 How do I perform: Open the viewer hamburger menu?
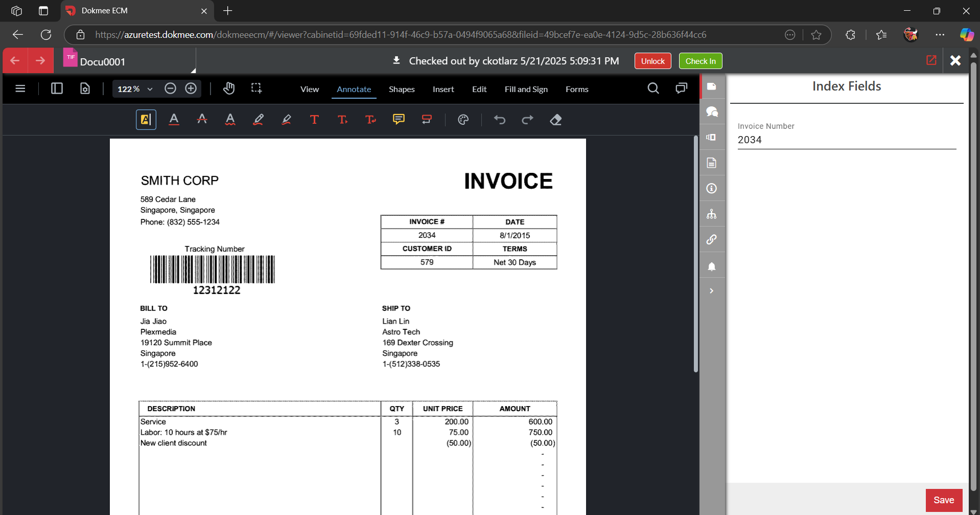pos(20,88)
